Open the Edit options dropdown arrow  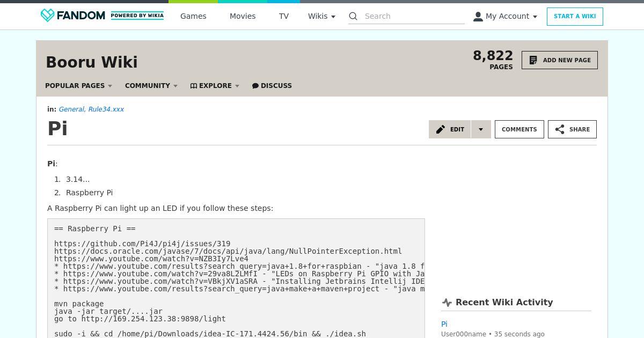point(481,129)
